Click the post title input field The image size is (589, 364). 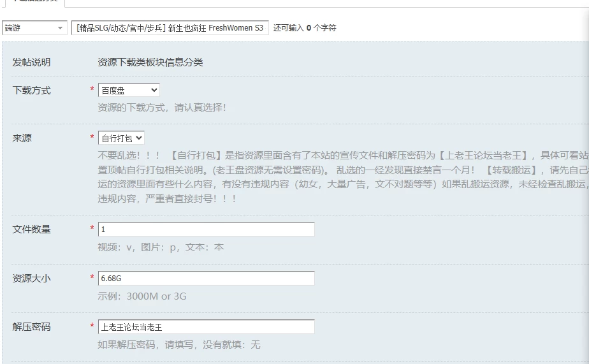(170, 28)
